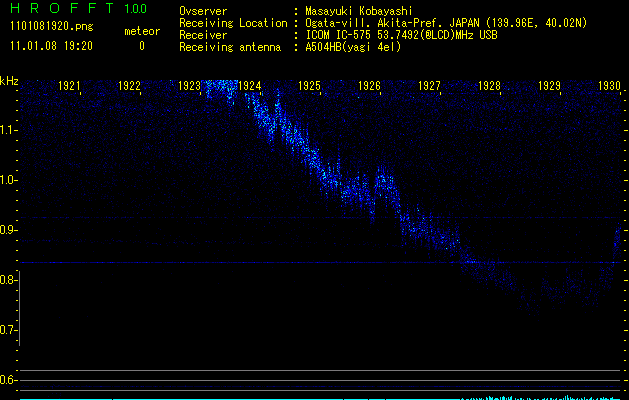Image resolution: width=629 pixels, height=400 pixels.
Task: Select the 11.01.08 19:20 timestamp
Action: 52,46
